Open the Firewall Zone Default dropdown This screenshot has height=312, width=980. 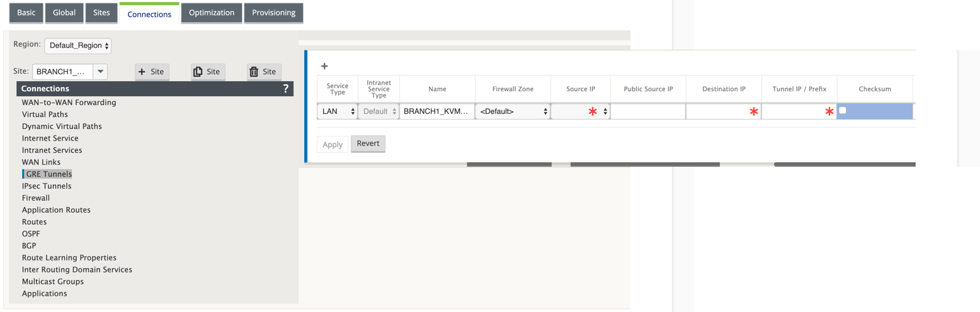[513, 111]
